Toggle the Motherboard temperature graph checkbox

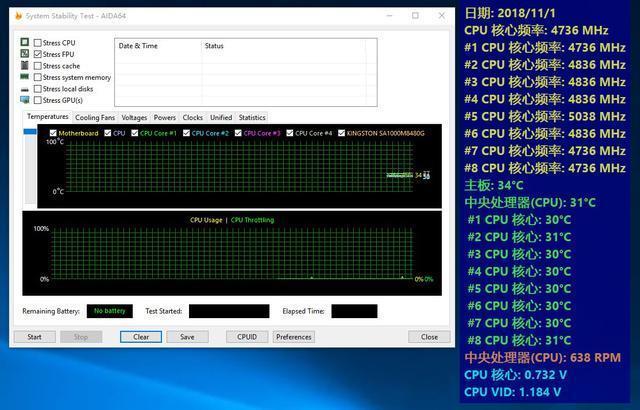pos(53,133)
